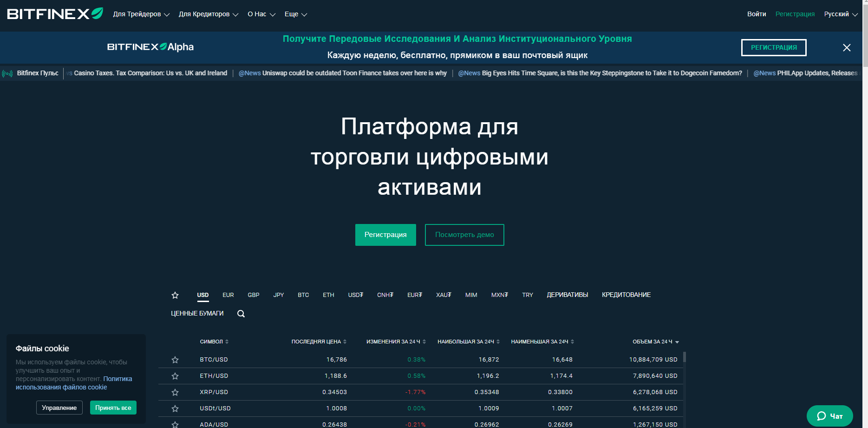Favorite the USDt/USD pair star
Screen dimensions: 868x428
pyautogui.click(x=175, y=408)
